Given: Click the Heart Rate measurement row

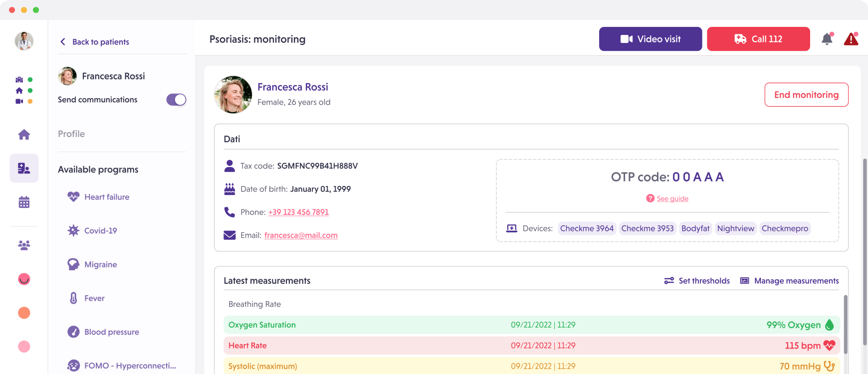Looking at the screenshot, I should point(531,346).
